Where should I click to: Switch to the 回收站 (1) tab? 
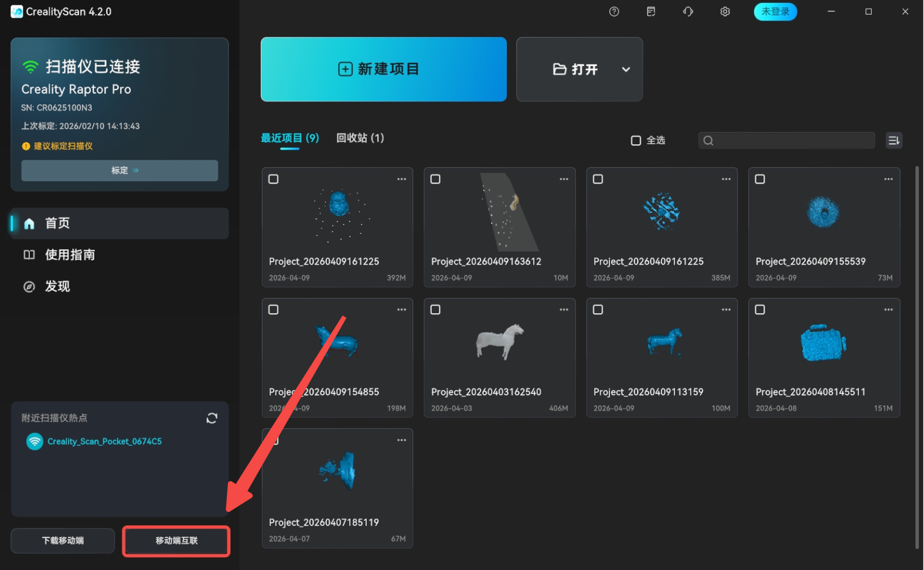tap(360, 138)
